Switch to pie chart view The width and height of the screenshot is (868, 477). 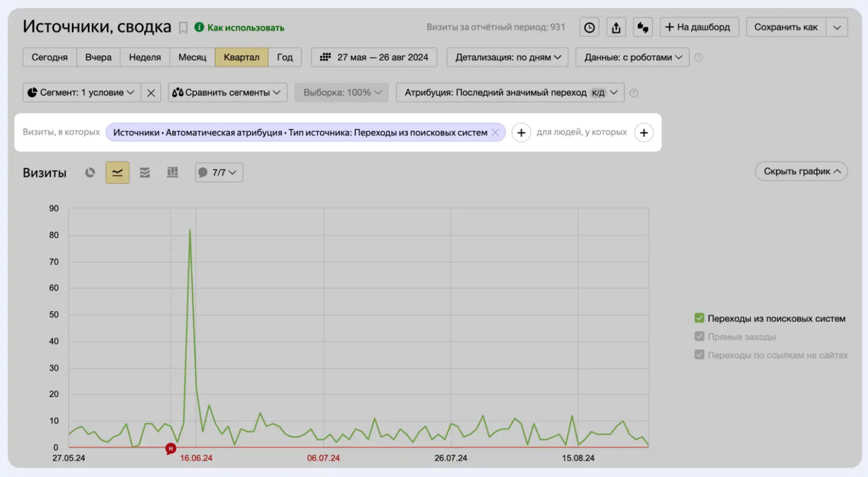coord(90,172)
